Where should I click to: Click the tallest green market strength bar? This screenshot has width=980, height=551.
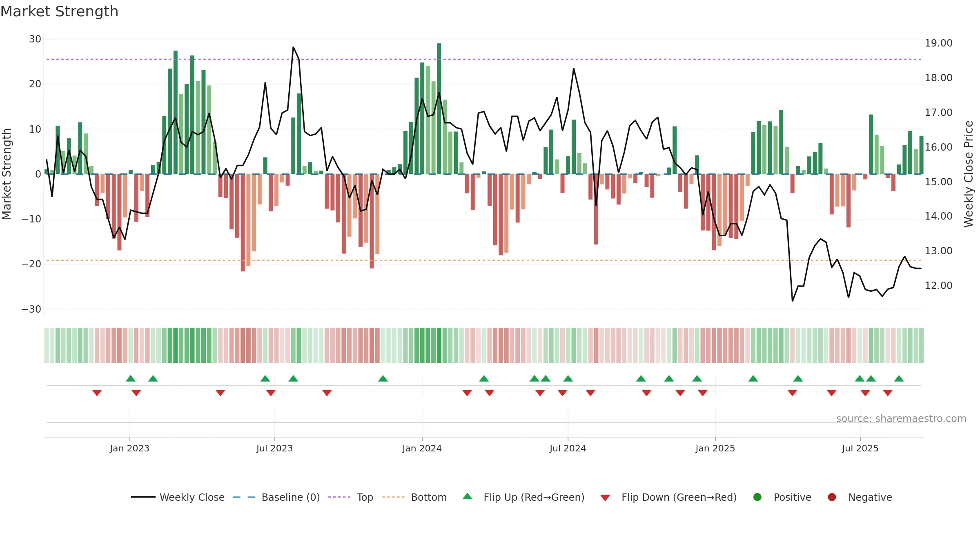(x=439, y=109)
